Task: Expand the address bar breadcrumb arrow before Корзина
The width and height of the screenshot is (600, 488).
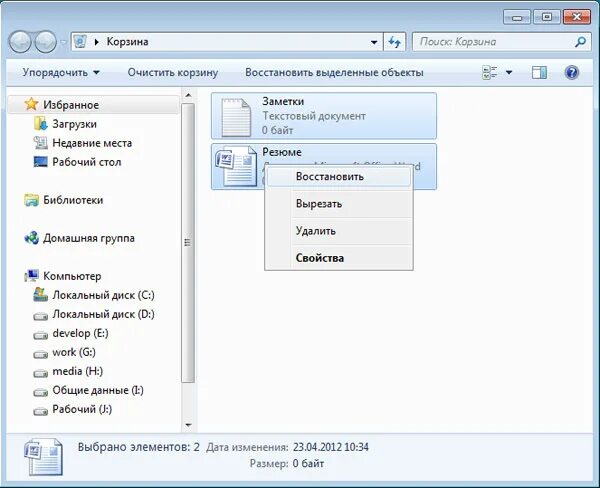Action: (x=96, y=42)
